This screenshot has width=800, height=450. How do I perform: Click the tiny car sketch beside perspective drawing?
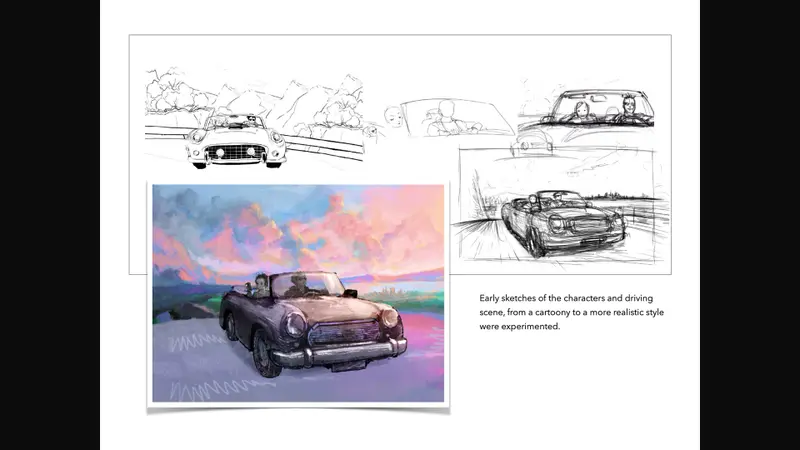(x=531, y=146)
